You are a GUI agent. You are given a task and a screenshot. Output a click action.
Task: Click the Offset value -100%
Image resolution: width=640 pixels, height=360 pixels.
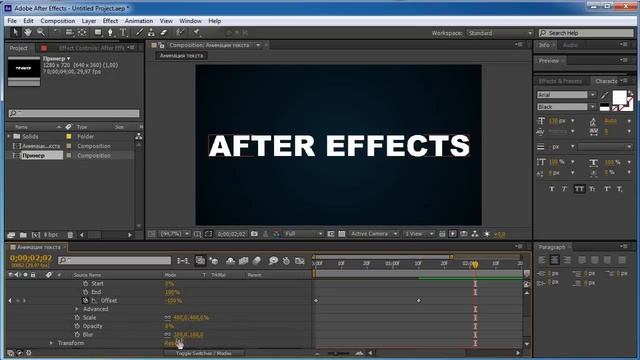pos(173,301)
